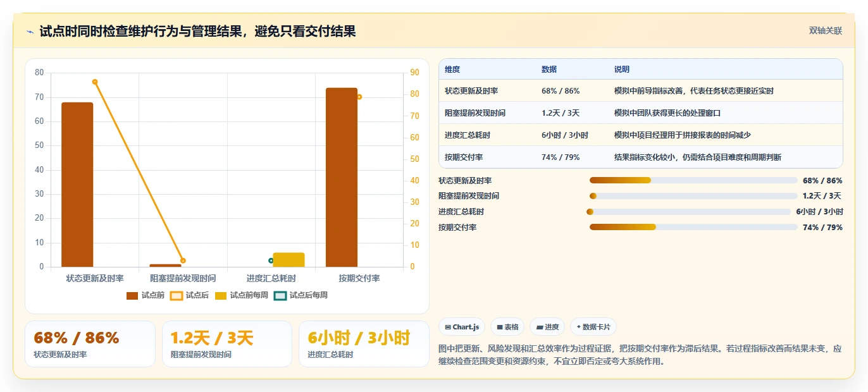Click the orange line point above 状态更新及时率

pyautogui.click(x=95, y=82)
